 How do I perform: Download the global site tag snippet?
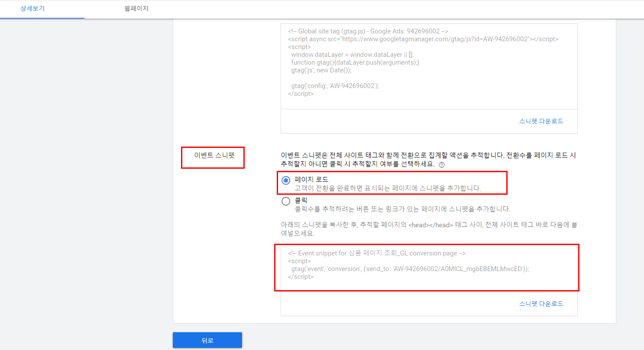[541, 121]
